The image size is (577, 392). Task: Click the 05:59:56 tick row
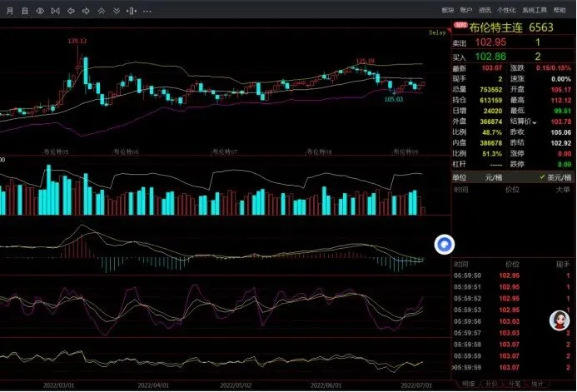512,321
